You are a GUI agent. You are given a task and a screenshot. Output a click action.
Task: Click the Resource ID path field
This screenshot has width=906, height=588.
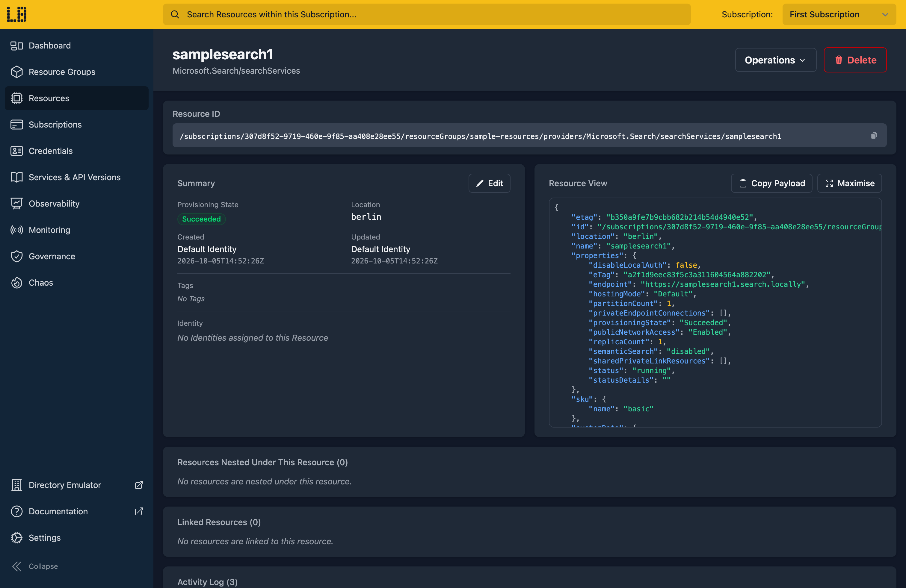tap(529, 135)
